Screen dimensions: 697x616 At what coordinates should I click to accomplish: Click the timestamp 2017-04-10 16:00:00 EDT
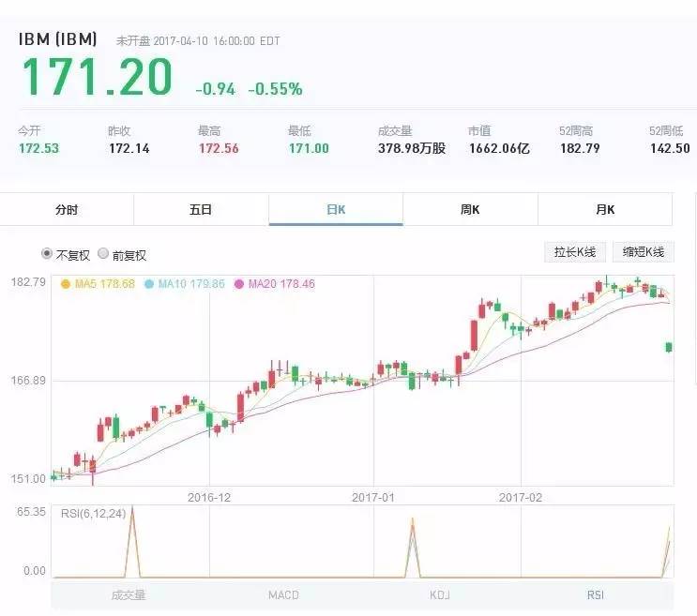(x=217, y=41)
